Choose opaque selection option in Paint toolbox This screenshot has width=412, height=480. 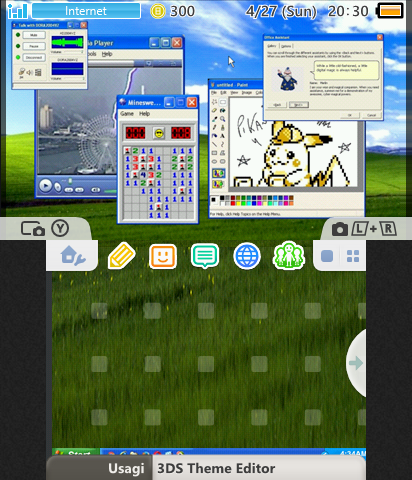[x=218, y=173]
